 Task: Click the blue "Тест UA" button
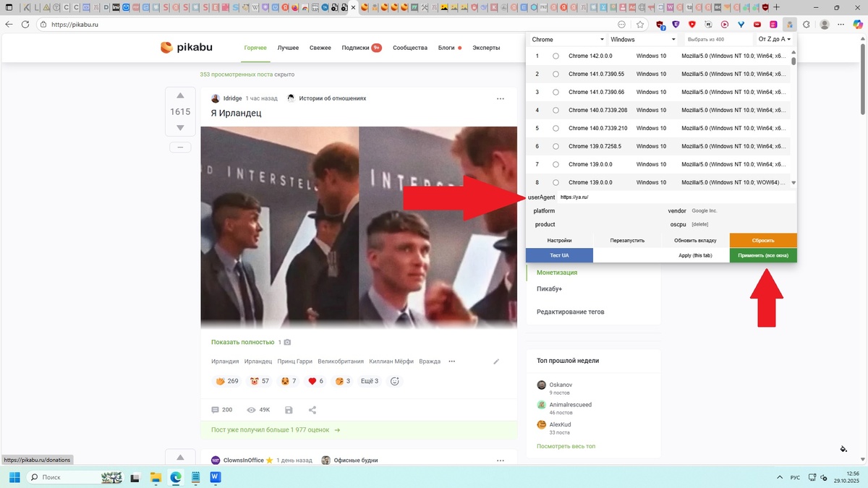(x=559, y=255)
